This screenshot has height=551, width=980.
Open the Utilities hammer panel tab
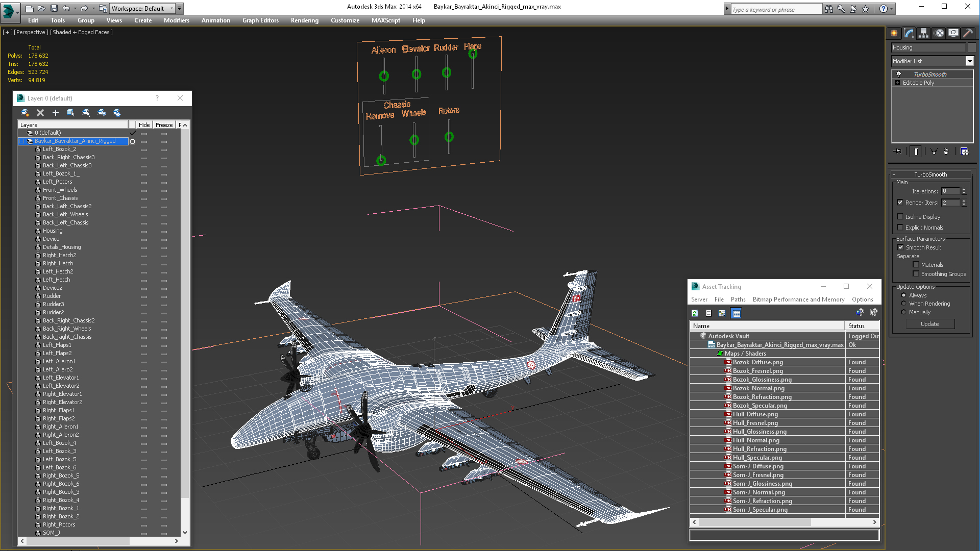[968, 33]
